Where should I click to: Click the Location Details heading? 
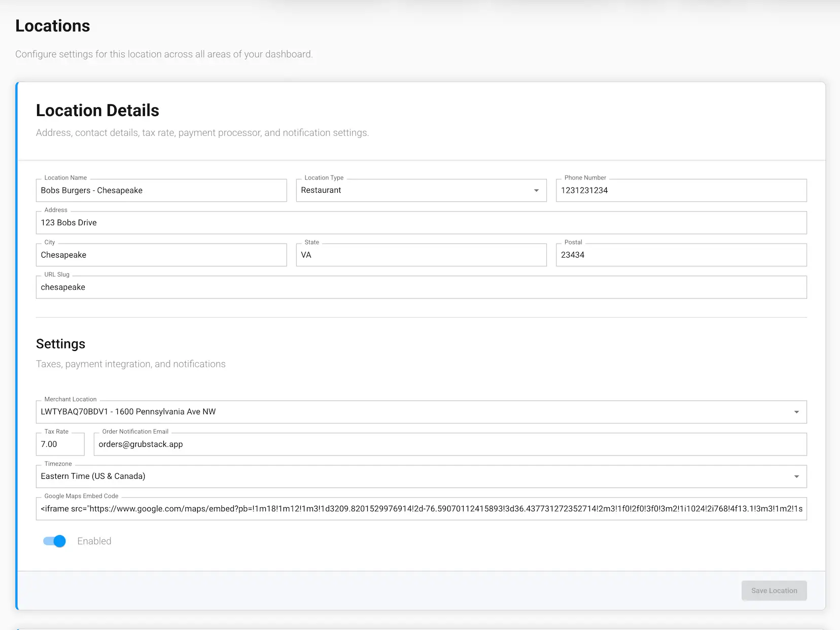pyautogui.click(x=97, y=111)
